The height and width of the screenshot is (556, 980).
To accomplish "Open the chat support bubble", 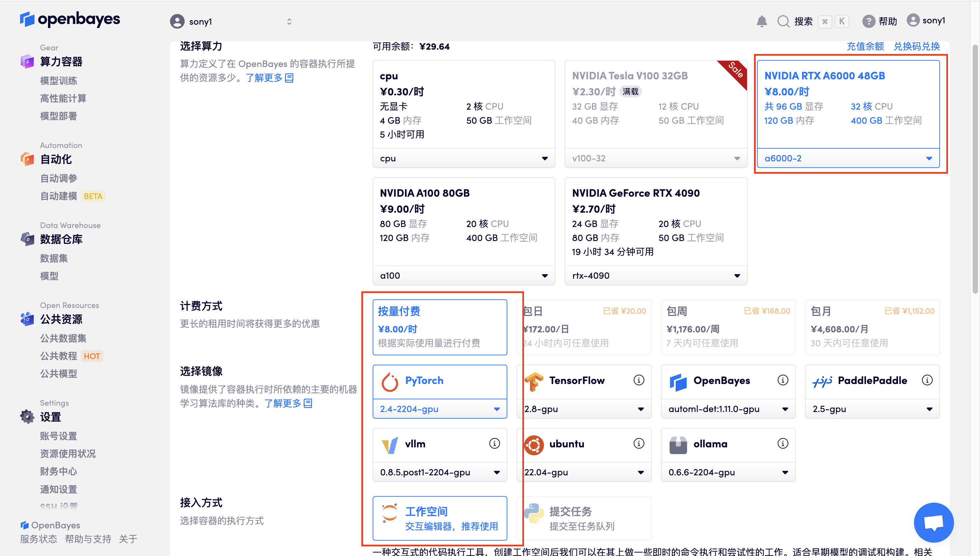I will pos(933,522).
